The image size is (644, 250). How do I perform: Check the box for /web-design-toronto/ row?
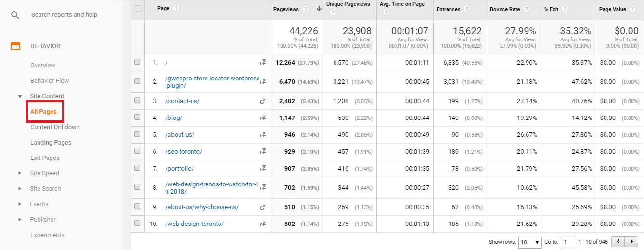coord(137,223)
